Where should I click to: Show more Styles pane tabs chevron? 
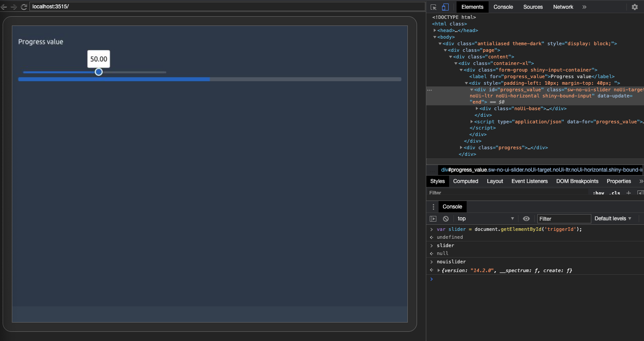pyautogui.click(x=641, y=181)
